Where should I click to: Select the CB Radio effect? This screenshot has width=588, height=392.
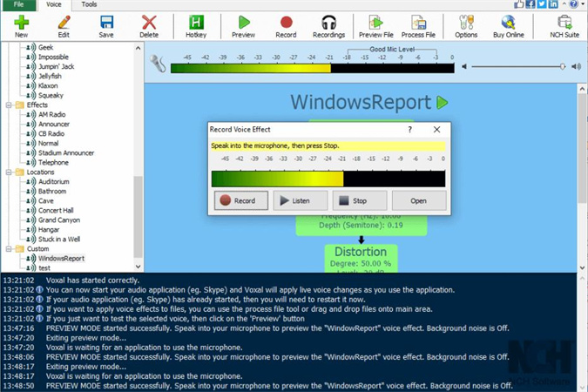tap(51, 133)
